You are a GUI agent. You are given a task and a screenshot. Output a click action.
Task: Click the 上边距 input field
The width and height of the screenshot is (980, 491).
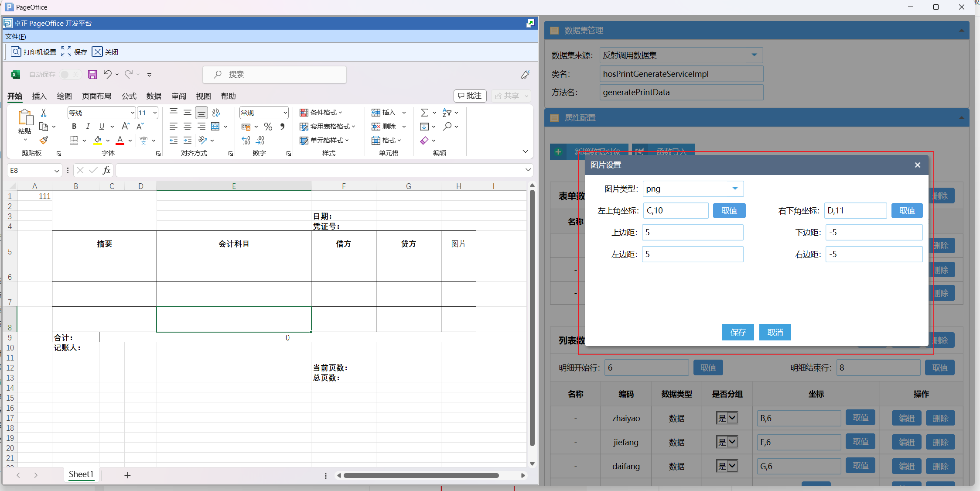[693, 232]
